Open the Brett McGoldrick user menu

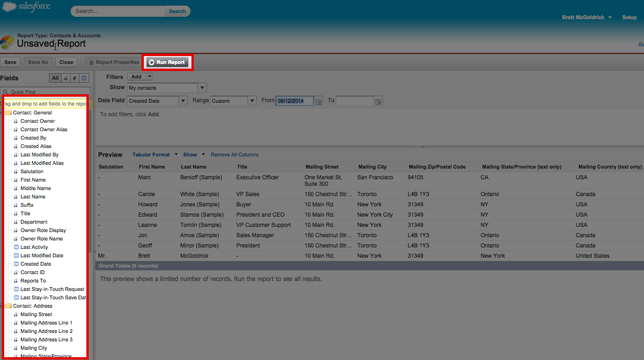(587, 17)
